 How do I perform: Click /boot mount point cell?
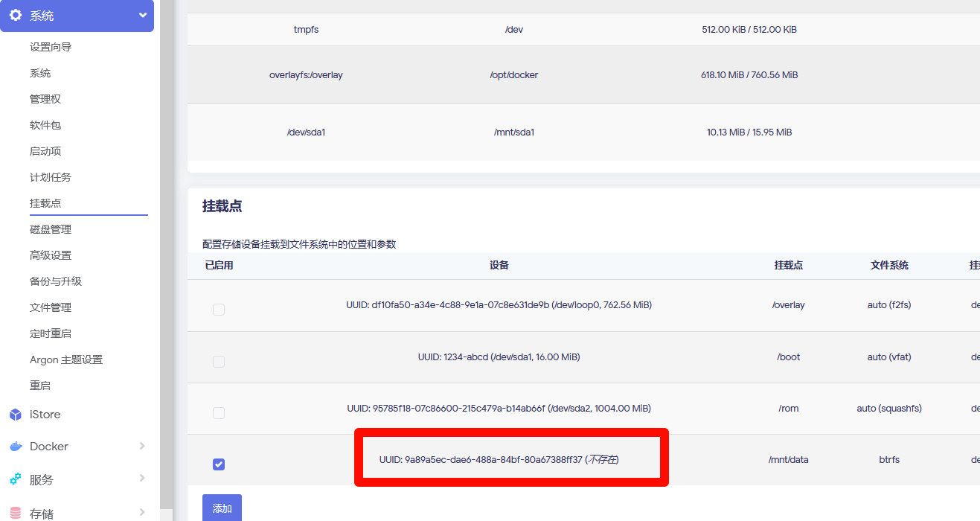(789, 357)
